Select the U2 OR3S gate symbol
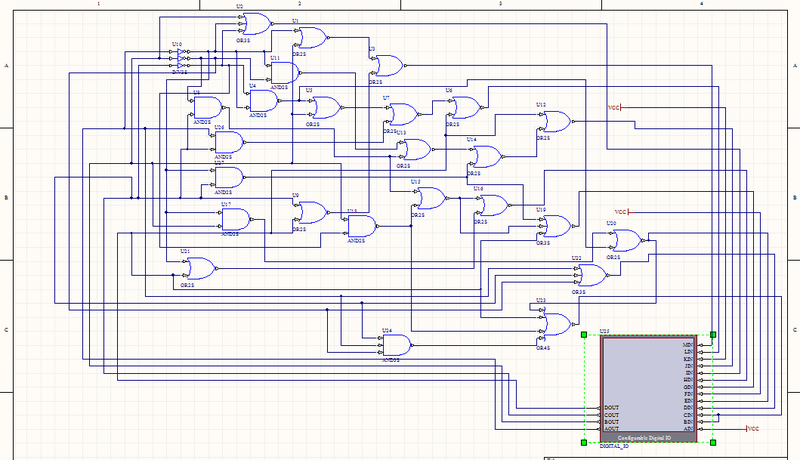800x460 pixels. coord(256,23)
